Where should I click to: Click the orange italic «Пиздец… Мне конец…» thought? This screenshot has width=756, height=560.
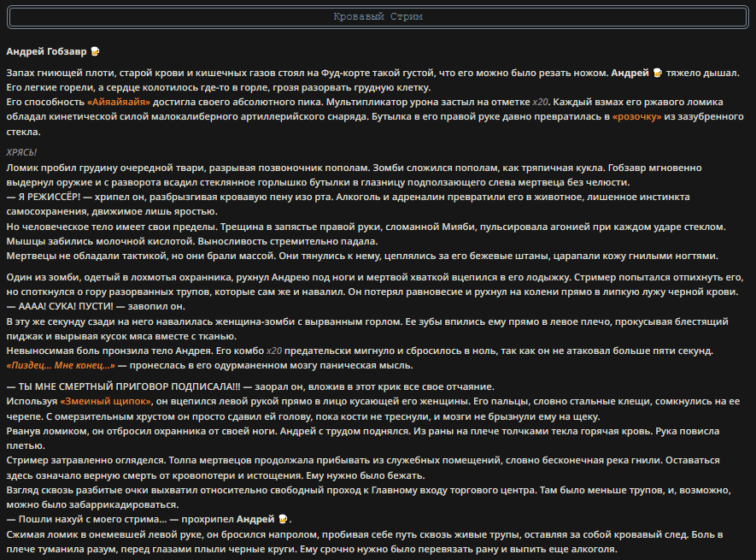[61, 365]
